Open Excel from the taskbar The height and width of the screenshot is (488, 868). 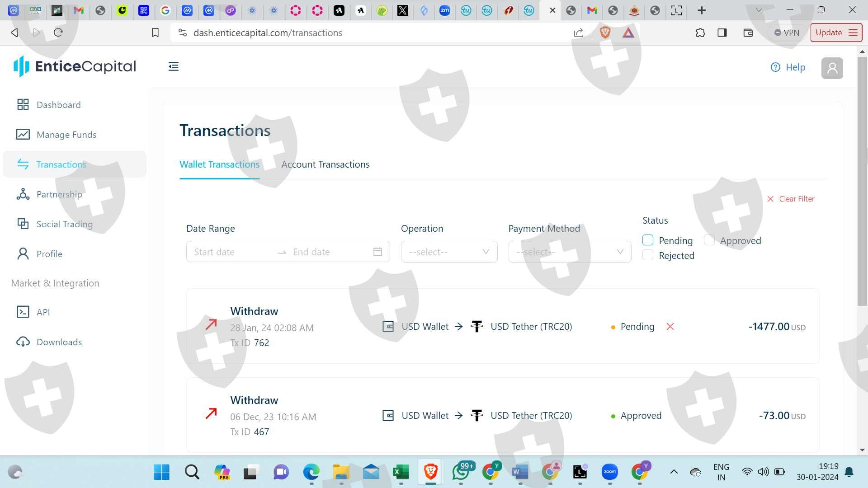[x=401, y=472]
